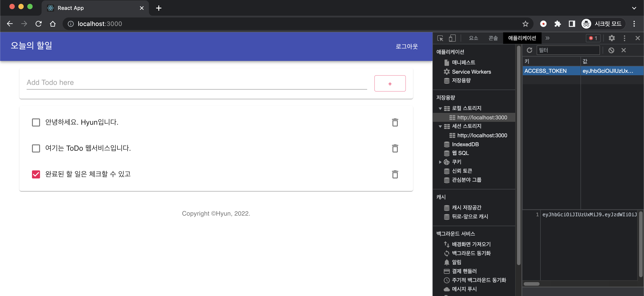Toggle the device toolbar in DevTools
The image size is (644, 296).
[452, 38]
